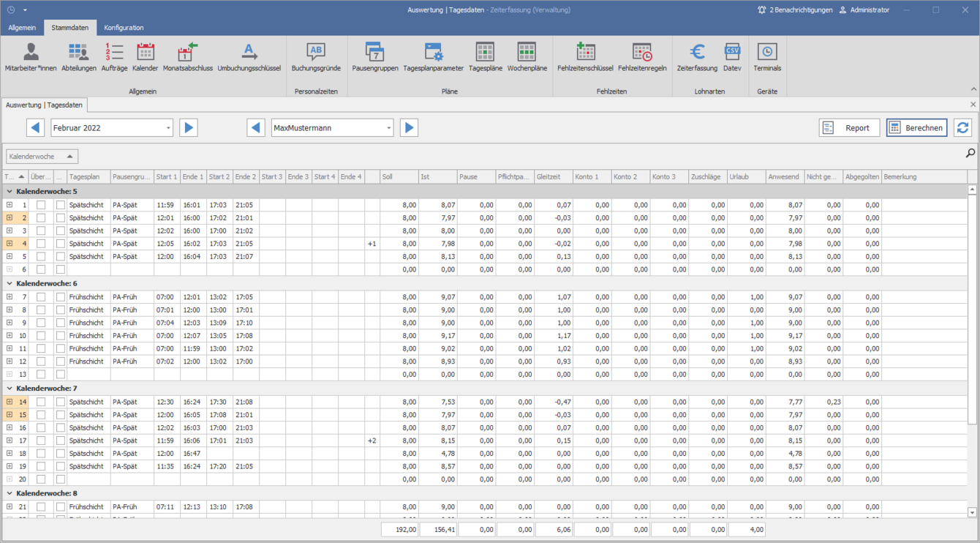
Task: Open the Datev CSV export icon
Action: (732, 57)
